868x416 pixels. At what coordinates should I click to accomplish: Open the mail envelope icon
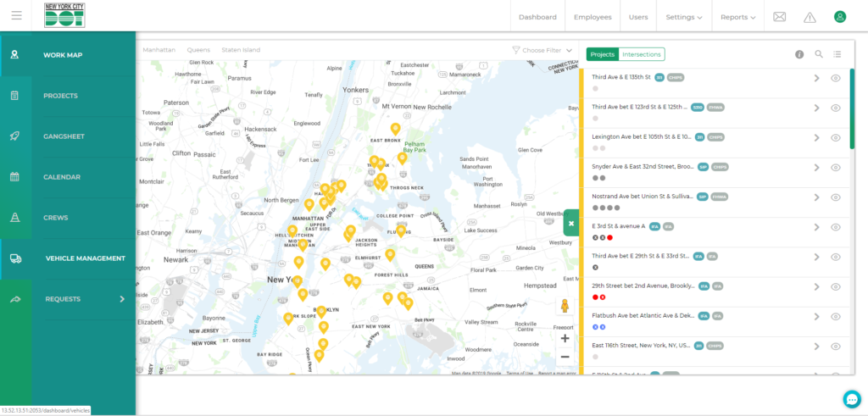780,17
